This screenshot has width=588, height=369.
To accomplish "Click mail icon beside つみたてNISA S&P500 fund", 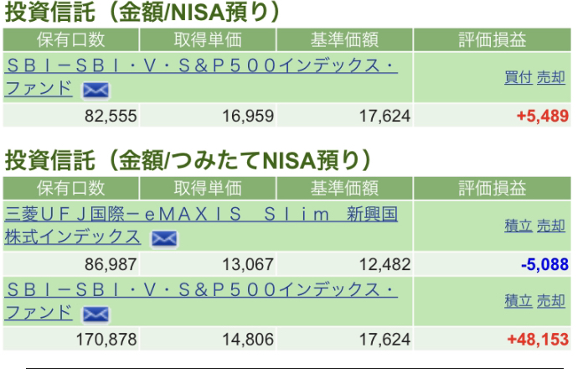I will point(95,314).
